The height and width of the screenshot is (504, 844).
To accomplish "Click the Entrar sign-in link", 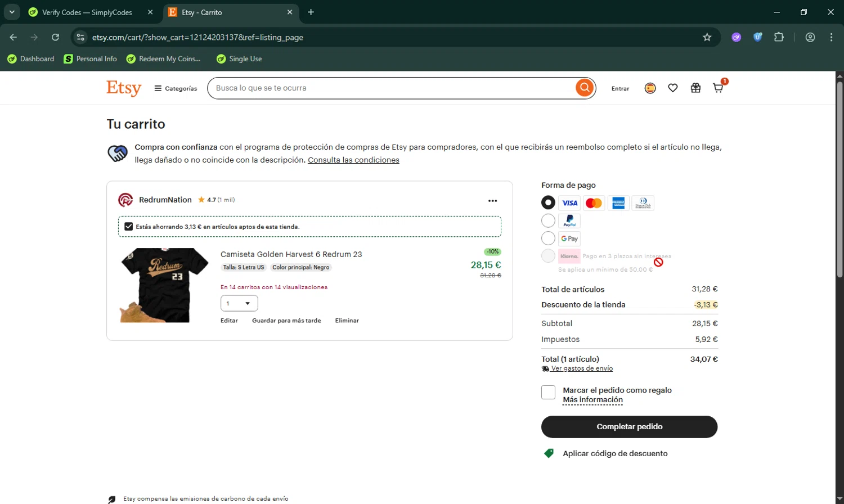I will point(620,88).
